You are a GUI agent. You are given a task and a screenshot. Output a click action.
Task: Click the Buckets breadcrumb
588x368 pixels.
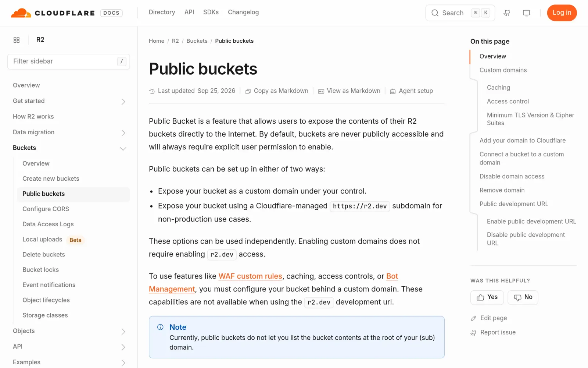click(x=197, y=41)
